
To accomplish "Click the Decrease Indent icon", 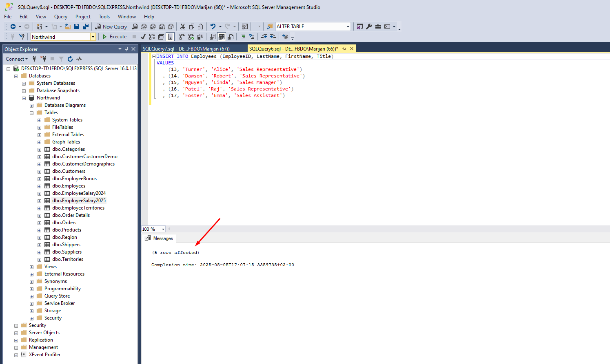I will coord(264,37).
